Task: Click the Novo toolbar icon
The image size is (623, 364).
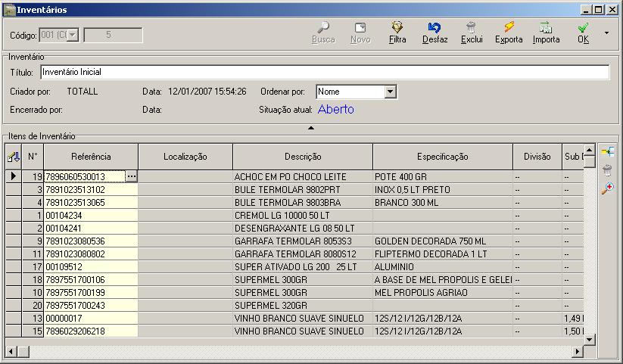Action: (x=360, y=27)
